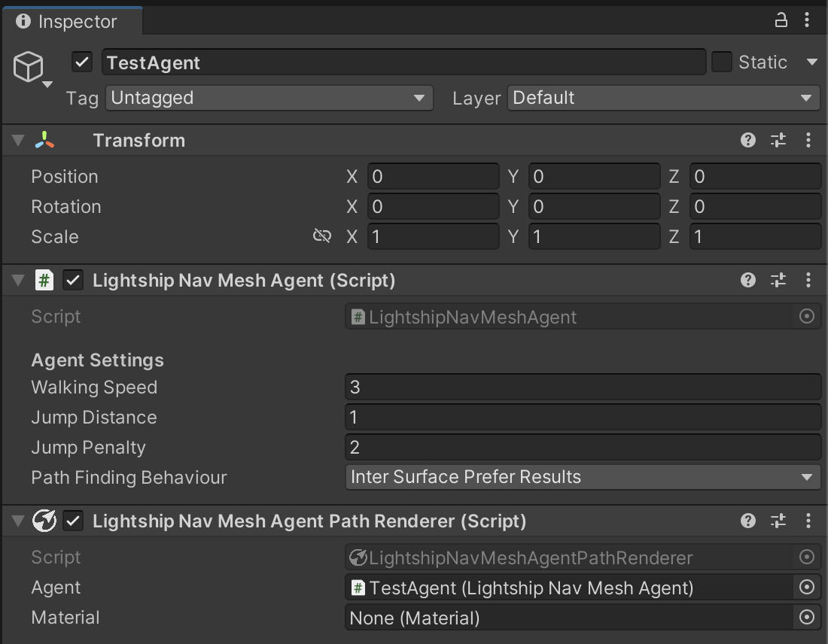
Task: Click the Walking Speed input field
Action: [583, 387]
